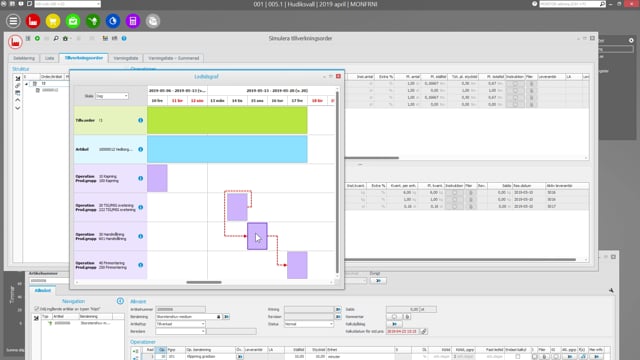Image resolution: width=640 pixels, height=360 pixels.
Task: Click the green add-new toolbar icon
Action: click(37, 38)
